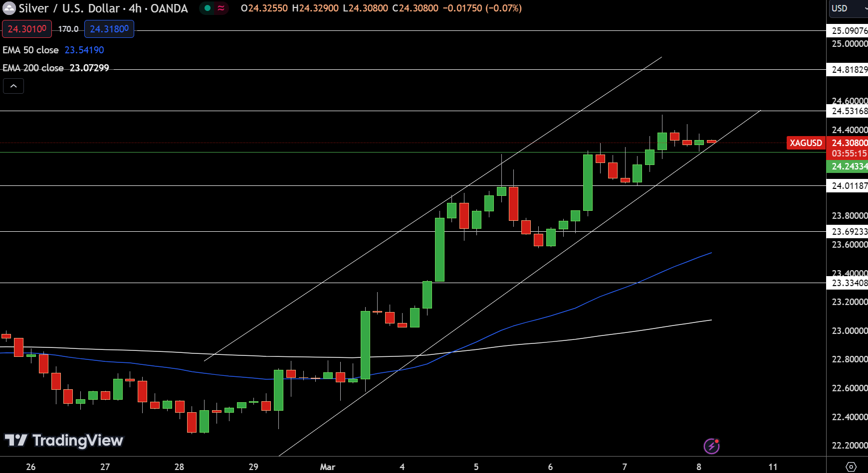Select the blue EMA 50 line on chart

point(549,316)
